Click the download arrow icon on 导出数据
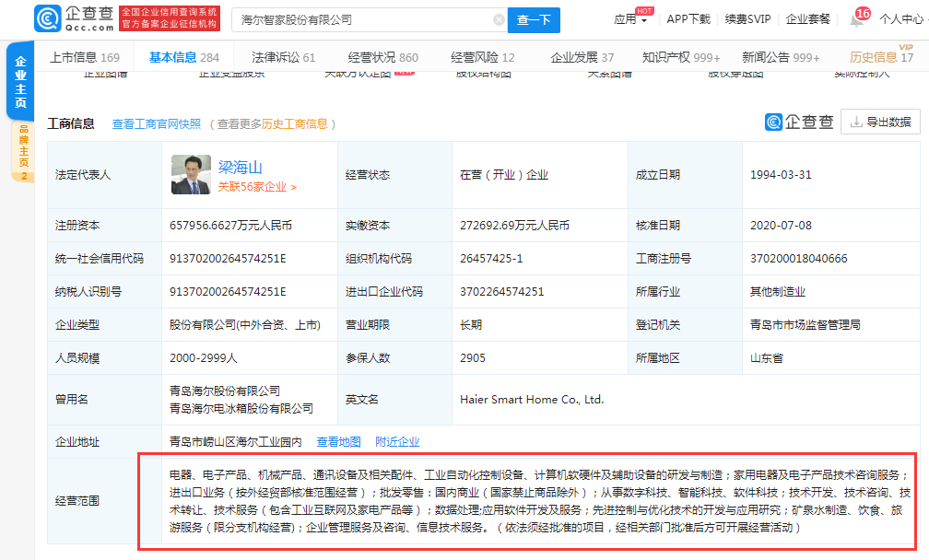 pos(854,121)
